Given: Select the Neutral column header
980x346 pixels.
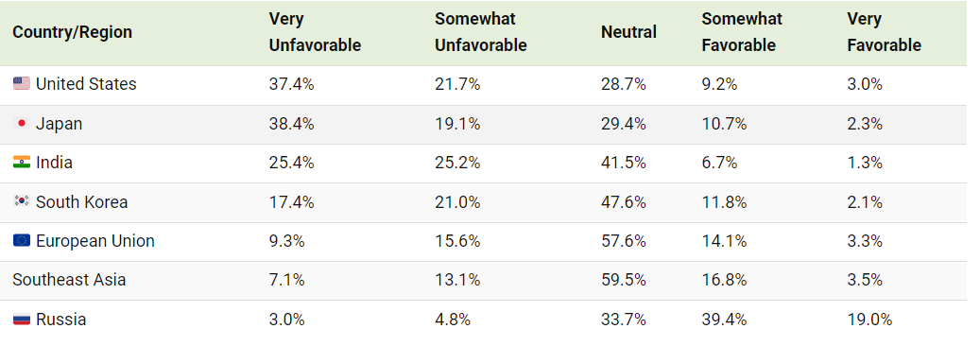Looking at the screenshot, I should [x=628, y=32].
